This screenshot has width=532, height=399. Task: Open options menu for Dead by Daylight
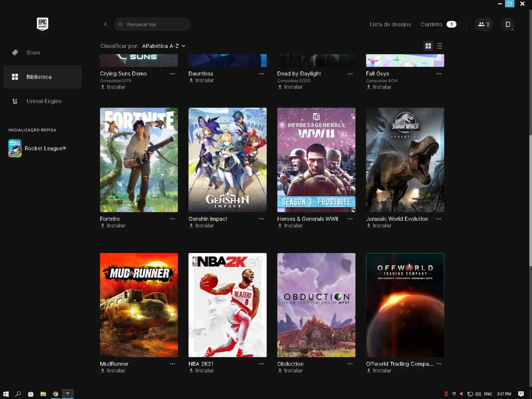click(350, 74)
